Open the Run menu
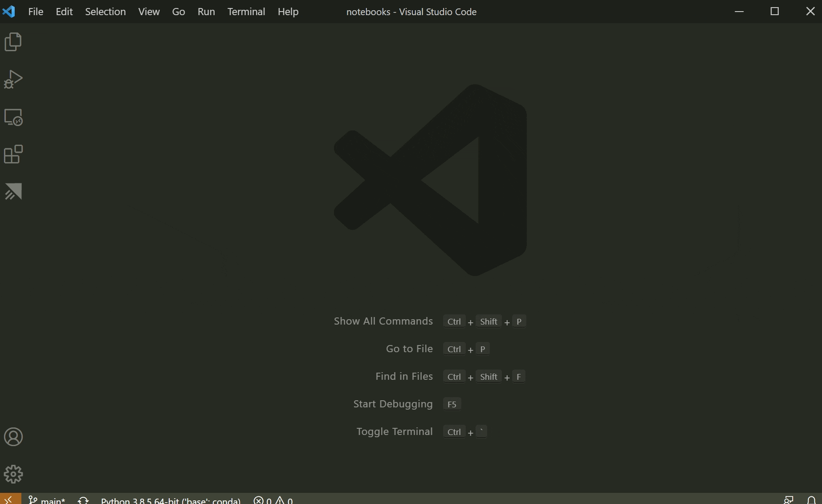Viewport: 822px width, 504px height. (206, 12)
